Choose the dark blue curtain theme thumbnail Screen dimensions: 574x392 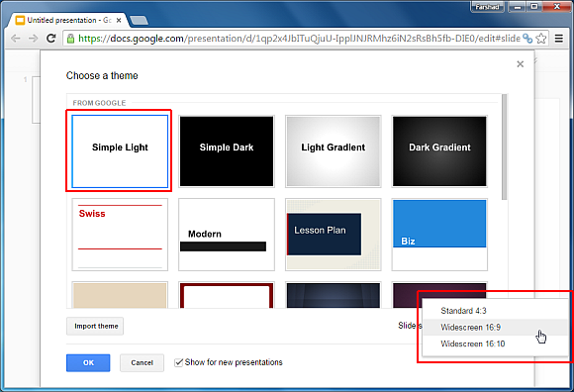coord(334,295)
